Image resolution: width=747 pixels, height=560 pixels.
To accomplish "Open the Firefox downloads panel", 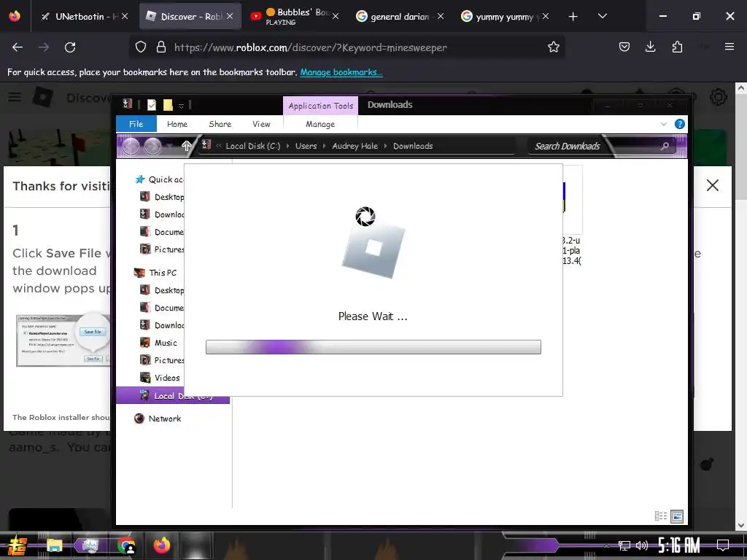I will point(650,47).
